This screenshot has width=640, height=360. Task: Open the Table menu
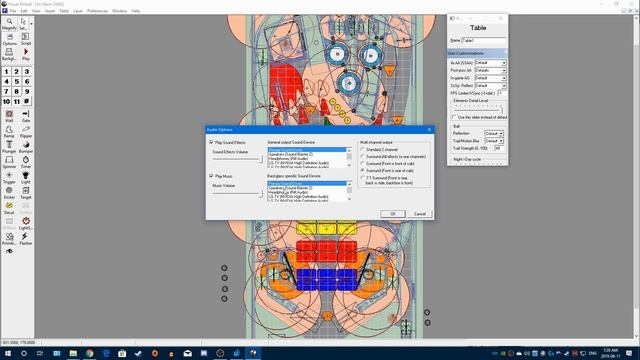pyautogui.click(x=64, y=11)
